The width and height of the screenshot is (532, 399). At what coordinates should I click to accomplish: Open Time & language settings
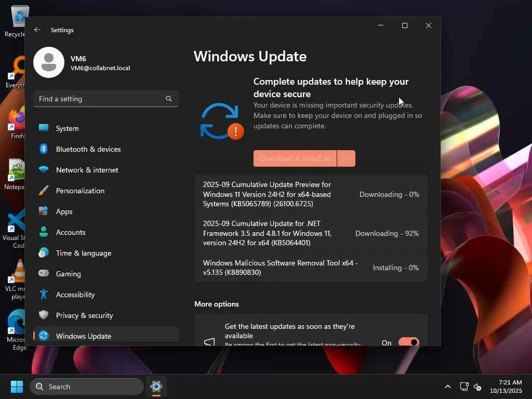coord(106,253)
